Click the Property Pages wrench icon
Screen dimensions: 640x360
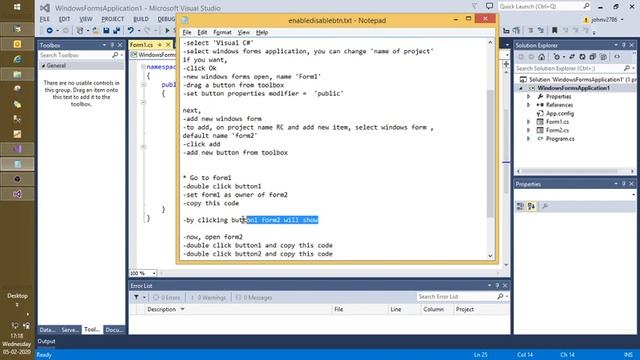point(545,207)
